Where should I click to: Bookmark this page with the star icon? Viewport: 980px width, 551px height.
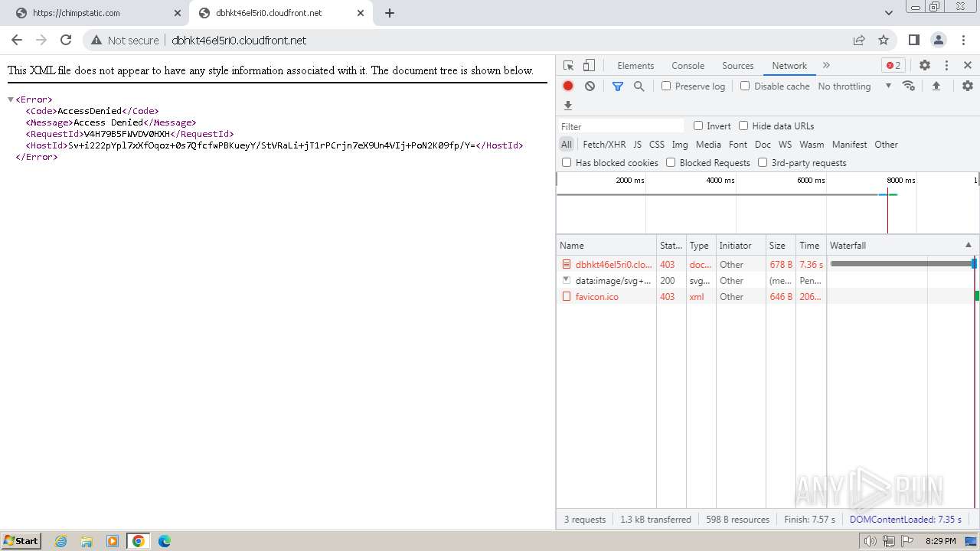coord(884,40)
